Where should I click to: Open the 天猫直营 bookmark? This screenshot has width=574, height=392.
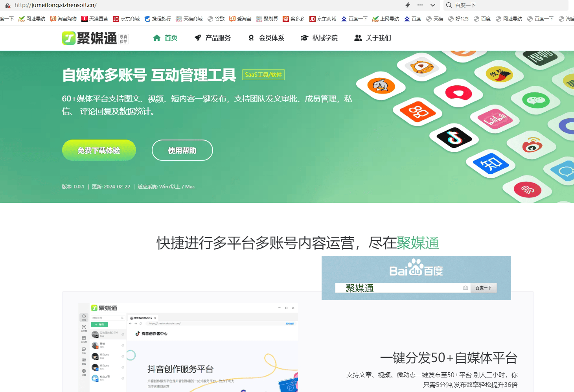tap(95, 18)
